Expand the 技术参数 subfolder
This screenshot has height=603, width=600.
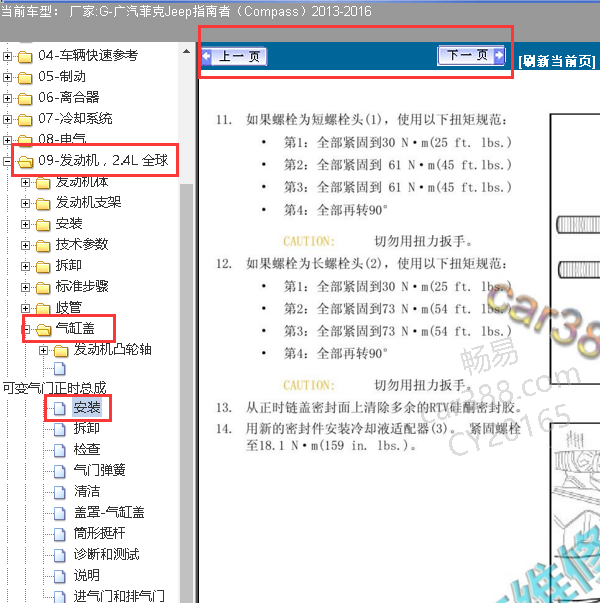click(25, 245)
